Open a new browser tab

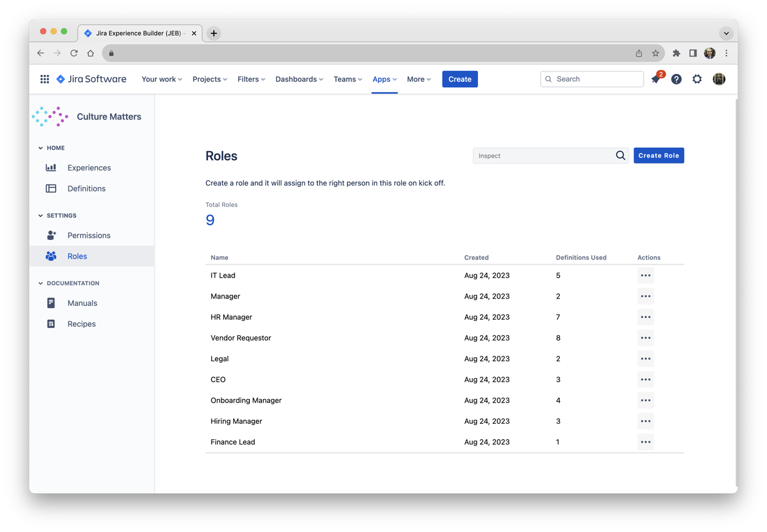click(x=214, y=33)
